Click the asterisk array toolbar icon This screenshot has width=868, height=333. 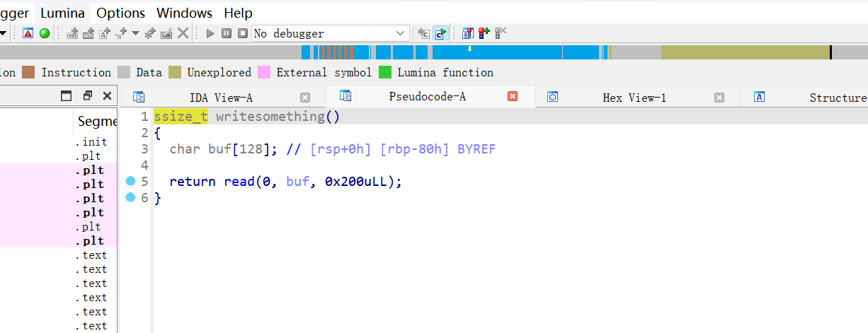click(x=150, y=33)
